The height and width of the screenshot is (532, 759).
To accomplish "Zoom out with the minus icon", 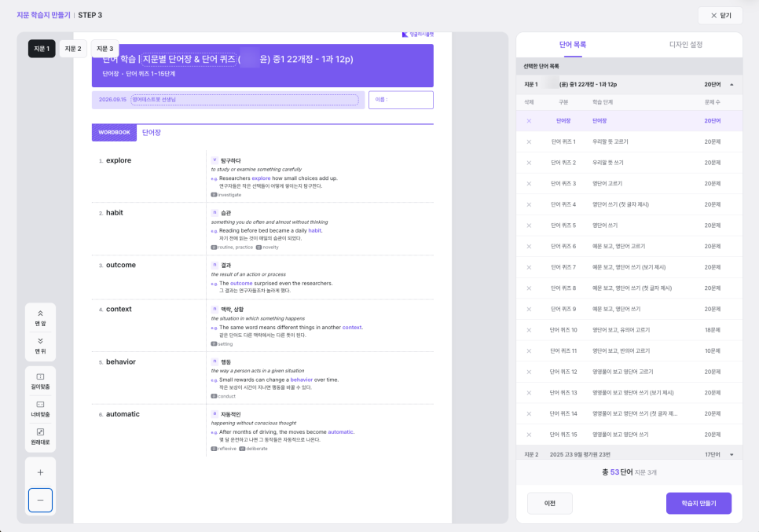I will (40, 500).
